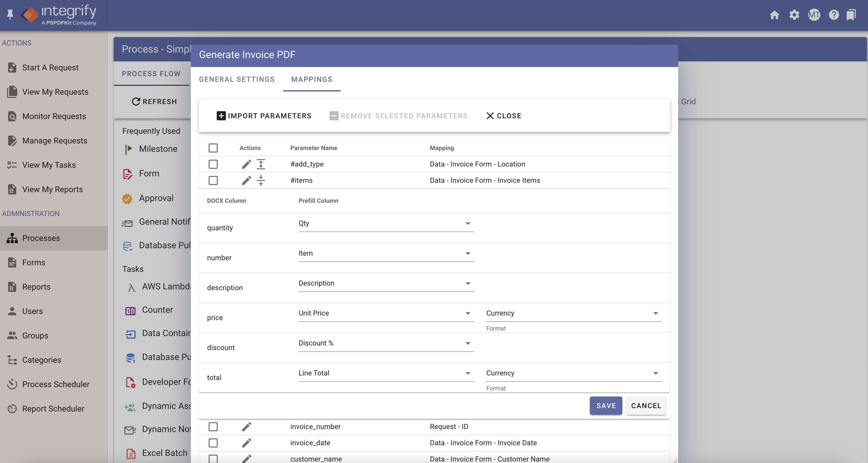Click the Save button
The image size is (868, 463).
[x=606, y=406]
